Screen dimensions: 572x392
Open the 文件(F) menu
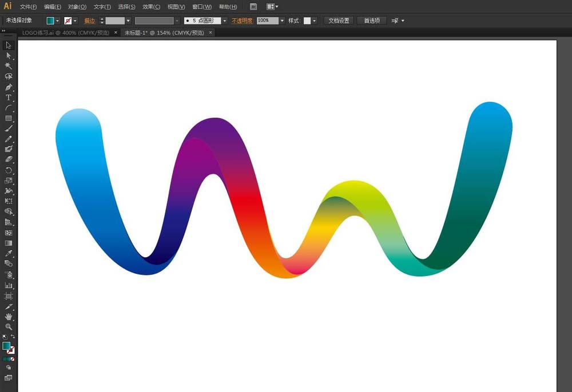[28, 6]
